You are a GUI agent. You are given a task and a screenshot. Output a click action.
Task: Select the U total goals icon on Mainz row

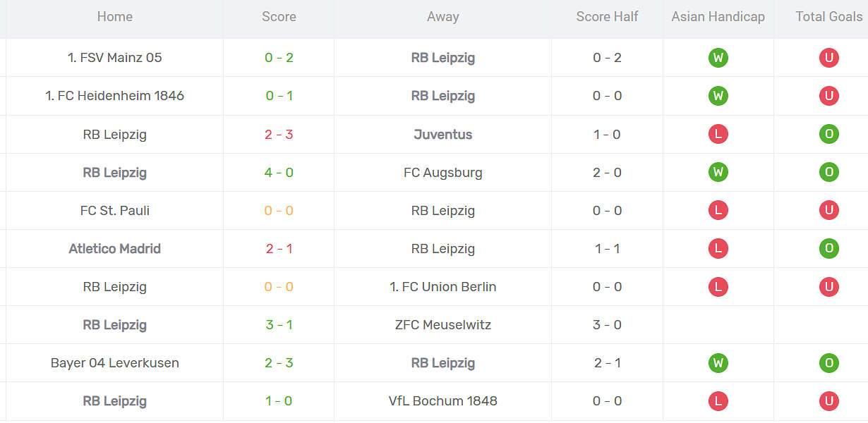pos(828,58)
